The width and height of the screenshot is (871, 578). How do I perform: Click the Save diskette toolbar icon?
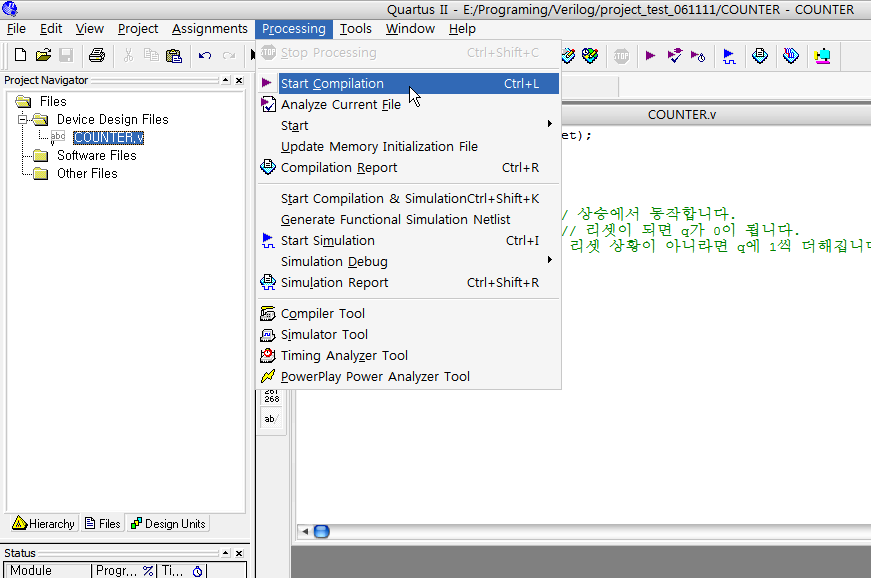66,55
